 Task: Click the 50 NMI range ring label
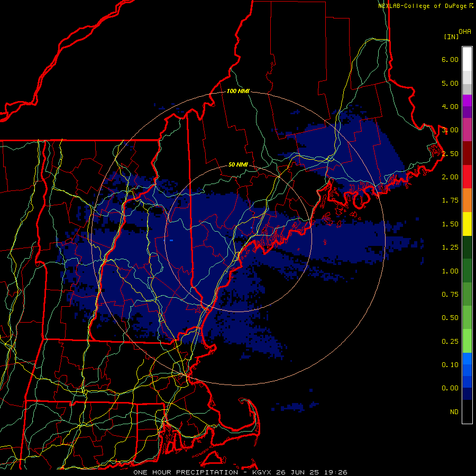point(238,165)
